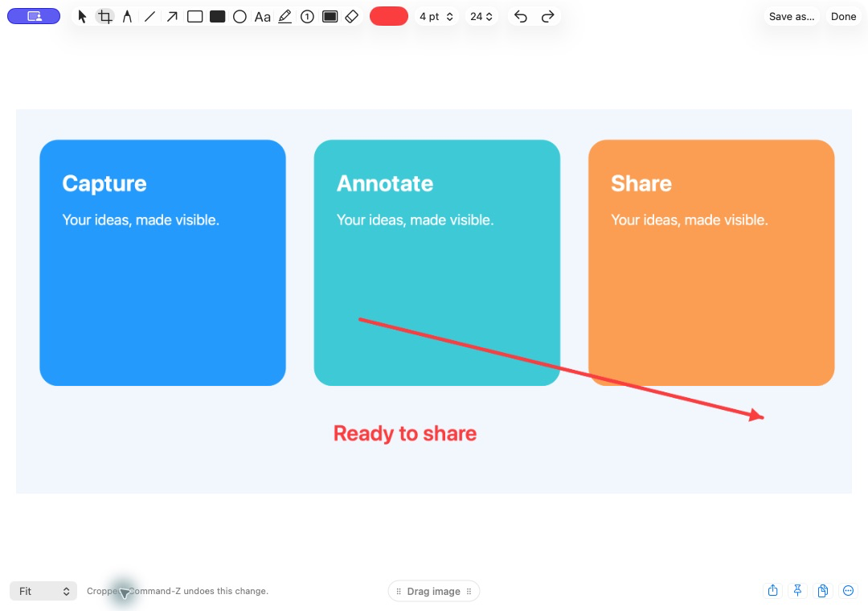
Task: Click the 'Share' heading on orange card
Action: click(641, 183)
